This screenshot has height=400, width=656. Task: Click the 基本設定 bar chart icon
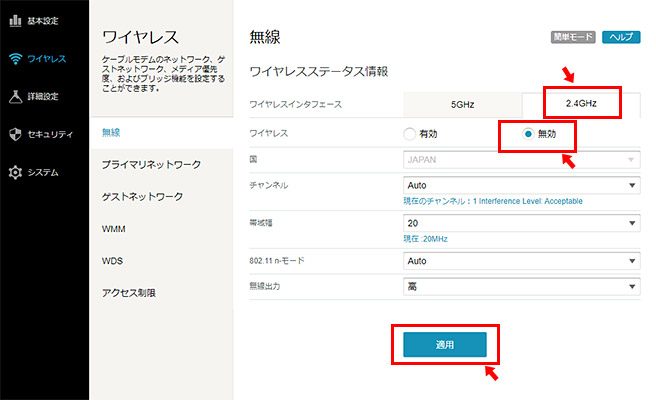(x=14, y=21)
